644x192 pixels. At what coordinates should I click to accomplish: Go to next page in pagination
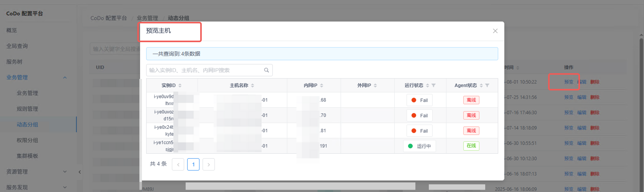point(208,164)
